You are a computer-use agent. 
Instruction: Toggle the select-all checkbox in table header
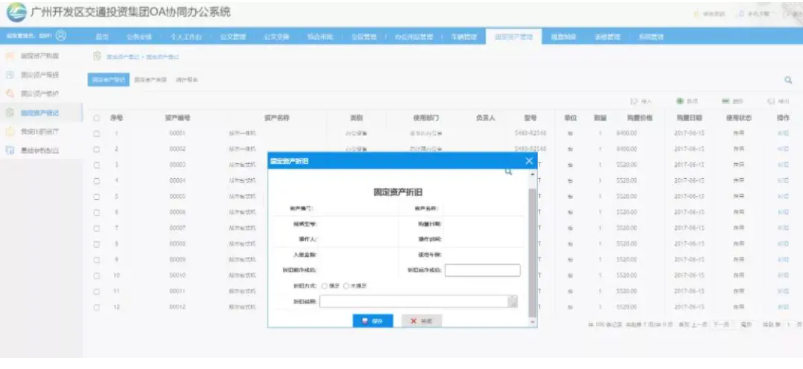[96, 118]
